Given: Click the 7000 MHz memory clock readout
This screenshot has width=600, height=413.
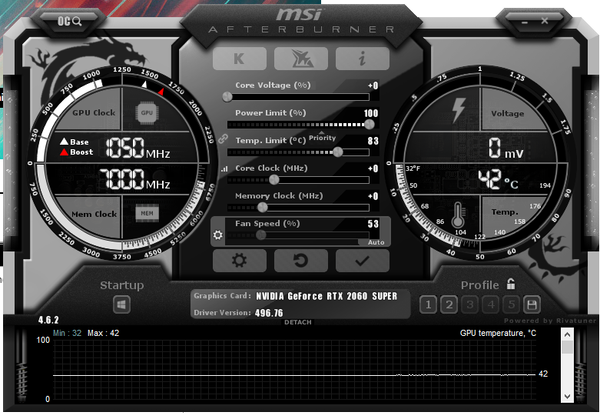Looking at the screenshot, I should coord(135,179).
